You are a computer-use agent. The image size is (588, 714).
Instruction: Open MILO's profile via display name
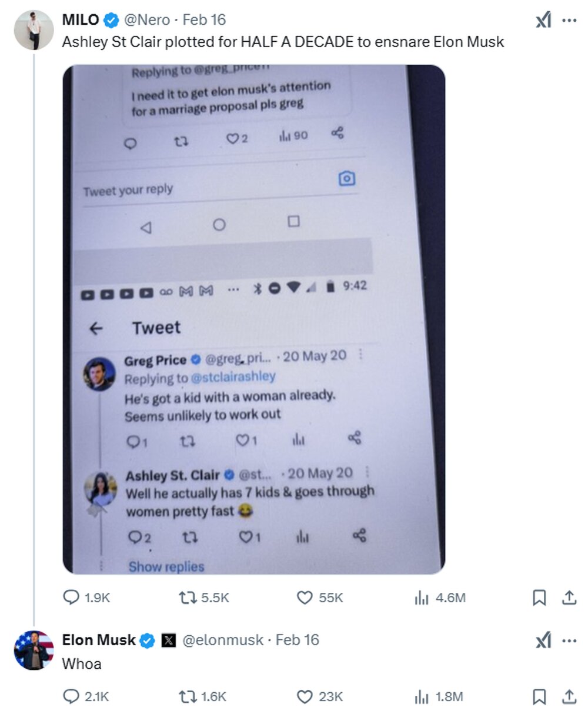(x=81, y=20)
